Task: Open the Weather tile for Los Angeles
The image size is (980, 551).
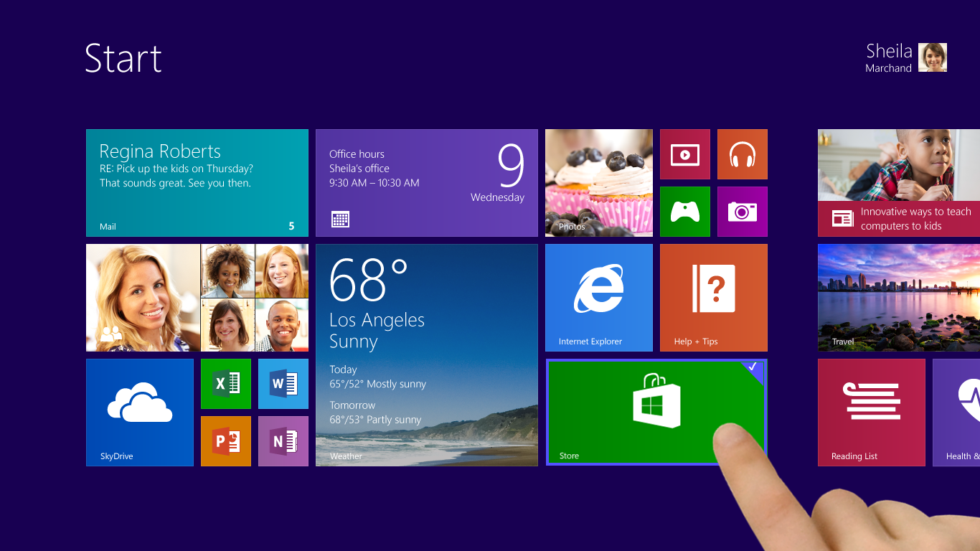Action: coord(427,355)
